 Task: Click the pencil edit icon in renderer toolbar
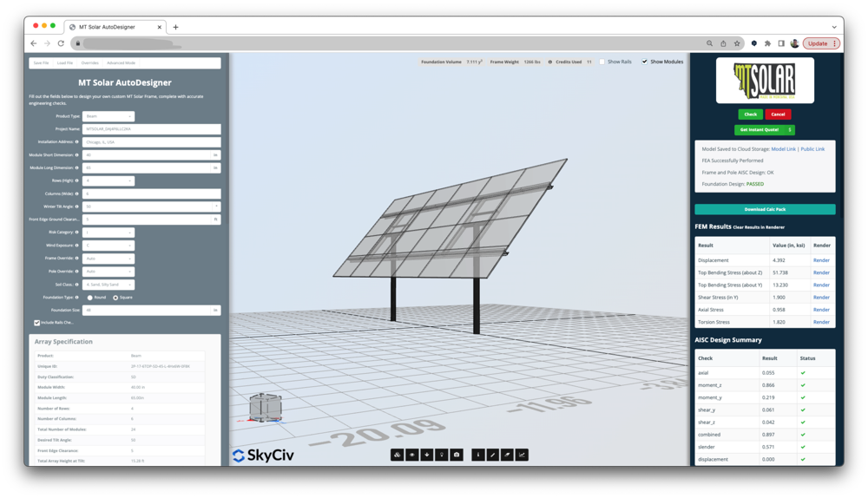pyautogui.click(x=492, y=455)
